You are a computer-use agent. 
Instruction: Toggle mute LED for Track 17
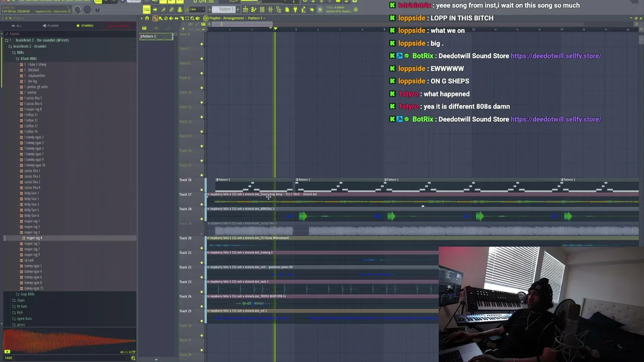pyautogui.click(x=202, y=205)
